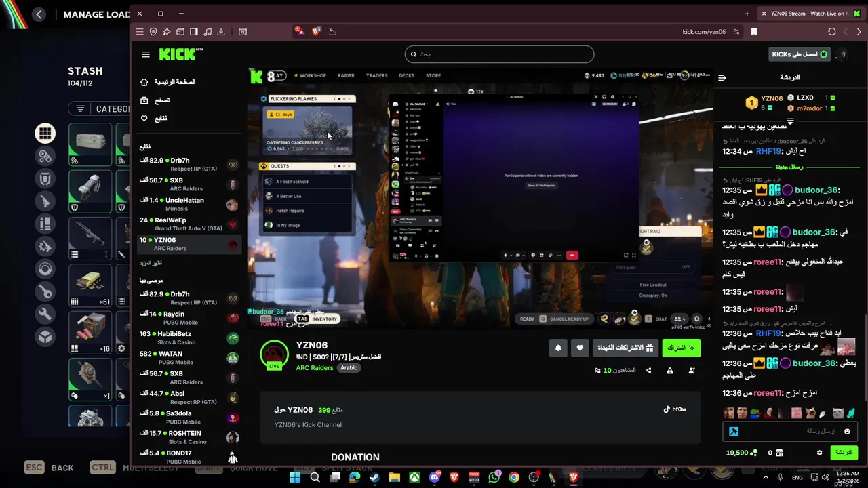Click the cat emote in quick emotes row

pyautogui.click(x=838, y=413)
